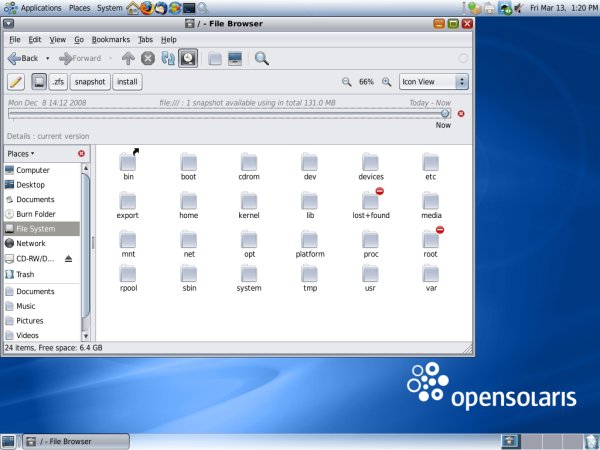The width and height of the screenshot is (600, 450).
Task: Select the cdrom folder
Action: pos(249,167)
